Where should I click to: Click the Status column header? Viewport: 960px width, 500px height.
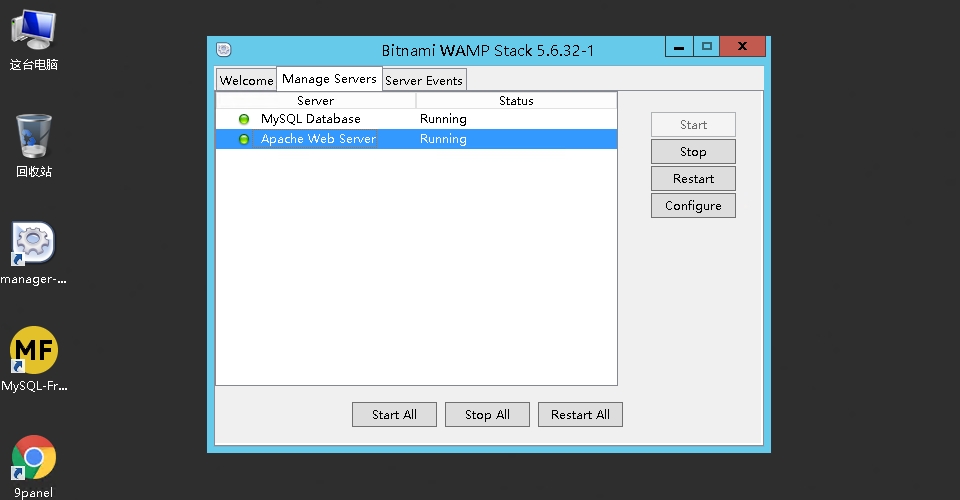click(x=516, y=101)
